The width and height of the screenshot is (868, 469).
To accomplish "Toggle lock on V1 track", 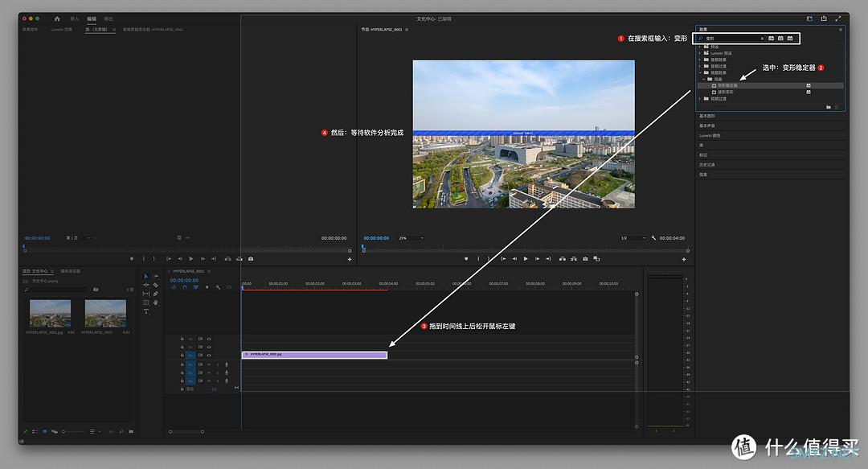I will [x=182, y=356].
